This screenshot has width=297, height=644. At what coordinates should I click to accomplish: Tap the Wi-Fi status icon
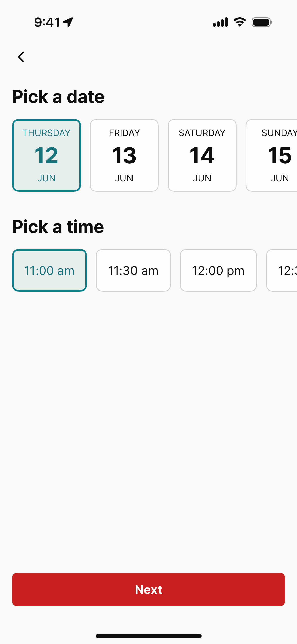pos(240,22)
